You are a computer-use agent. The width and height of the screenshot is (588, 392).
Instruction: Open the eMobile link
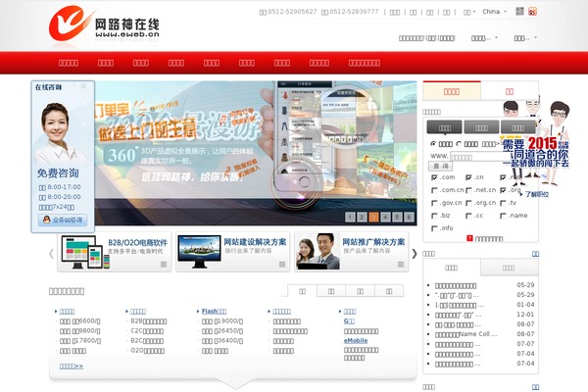[x=356, y=341]
